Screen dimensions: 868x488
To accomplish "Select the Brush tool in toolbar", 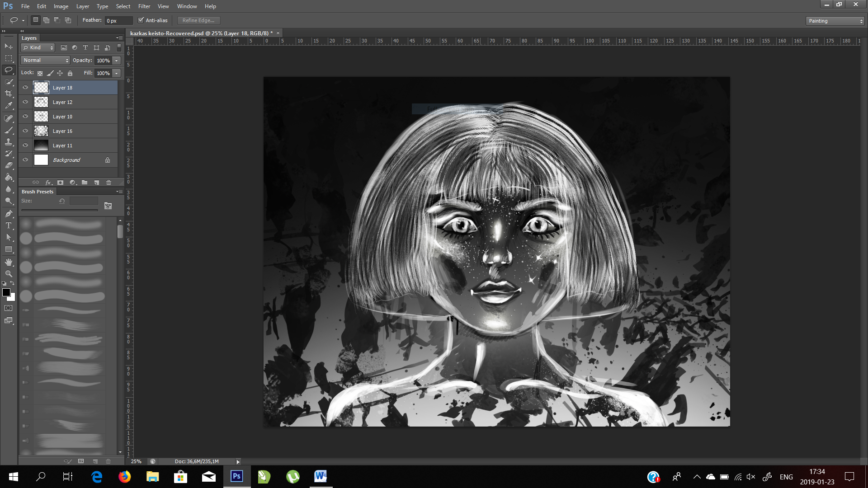I will click(x=9, y=130).
